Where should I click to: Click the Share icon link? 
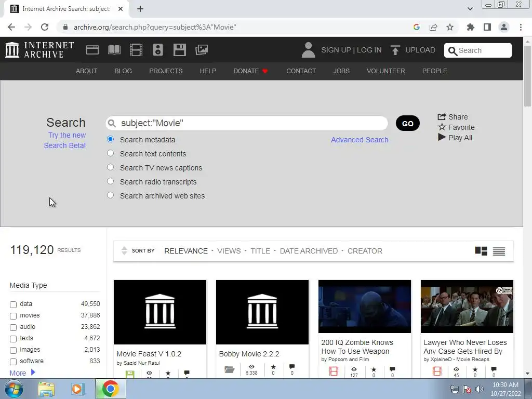pos(453,117)
